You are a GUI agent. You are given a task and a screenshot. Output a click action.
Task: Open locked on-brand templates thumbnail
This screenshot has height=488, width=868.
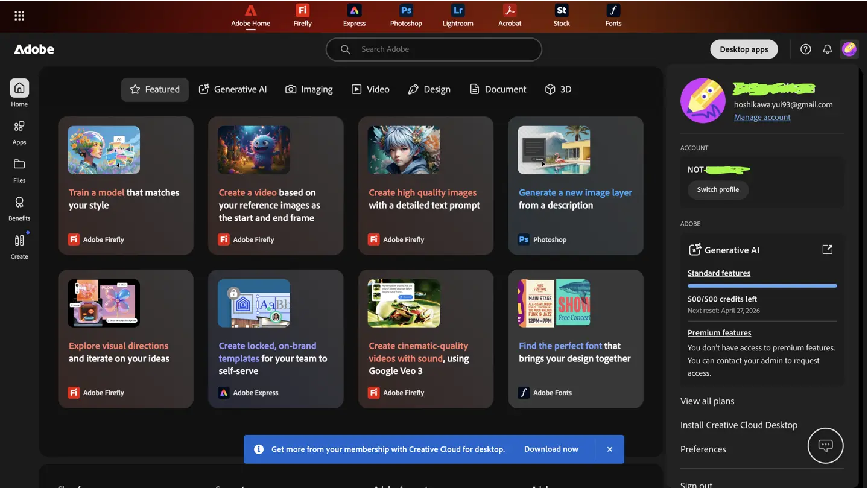click(254, 303)
